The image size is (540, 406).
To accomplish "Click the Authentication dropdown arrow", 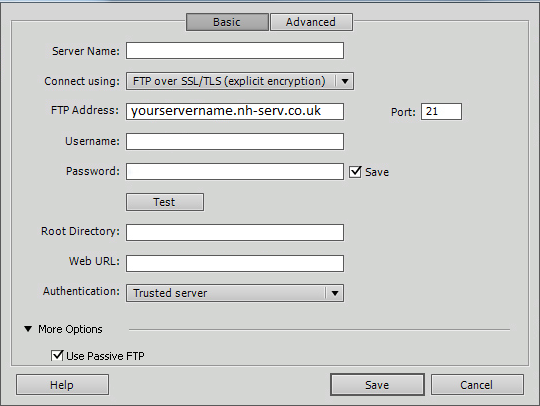I will [x=335, y=293].
